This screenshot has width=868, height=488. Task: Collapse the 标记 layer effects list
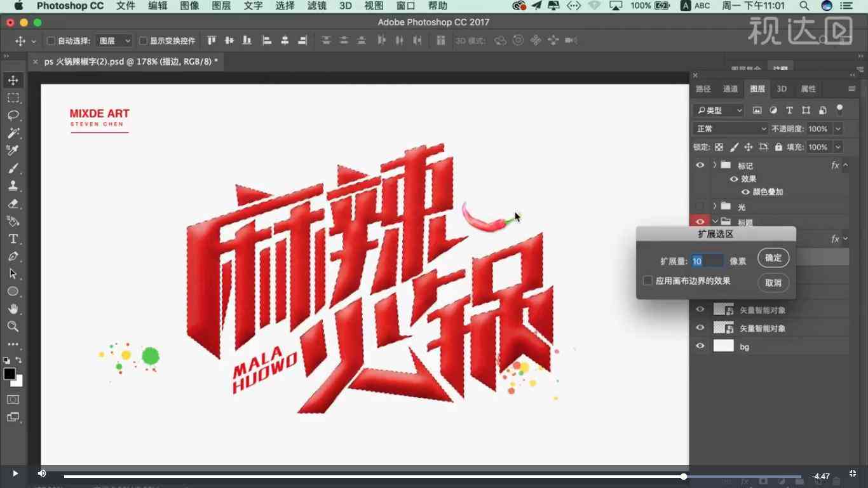click(x=846, y=165)
